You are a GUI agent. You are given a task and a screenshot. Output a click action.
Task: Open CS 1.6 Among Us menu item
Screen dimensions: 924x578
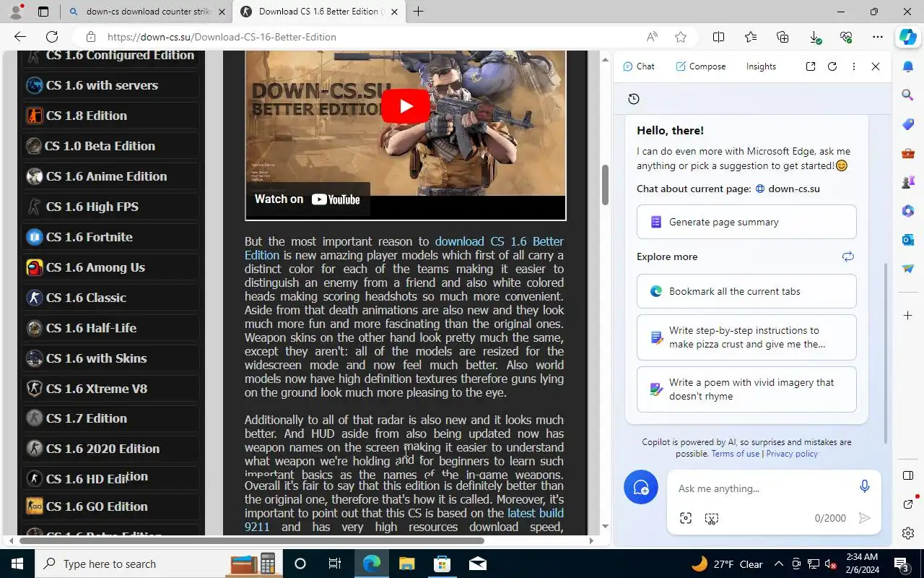(111, 267)
